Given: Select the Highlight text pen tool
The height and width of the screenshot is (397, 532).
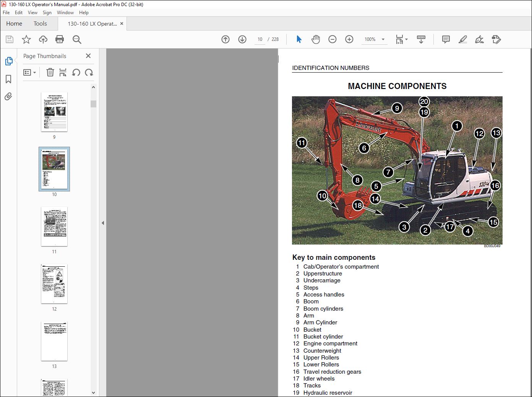Looking at the screenshot, I should pyautogui.click(x=463, y=39).
